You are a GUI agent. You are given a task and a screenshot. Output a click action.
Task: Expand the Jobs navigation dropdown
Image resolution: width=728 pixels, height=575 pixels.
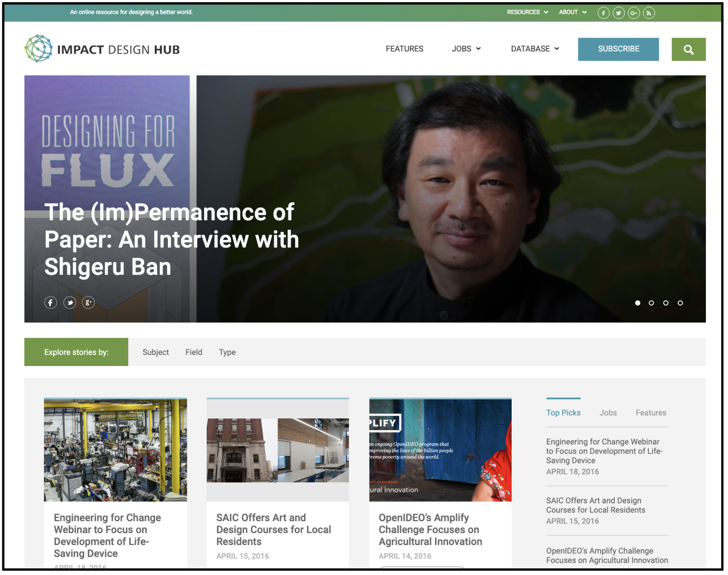pyautogui.click(x=467, y=49)
